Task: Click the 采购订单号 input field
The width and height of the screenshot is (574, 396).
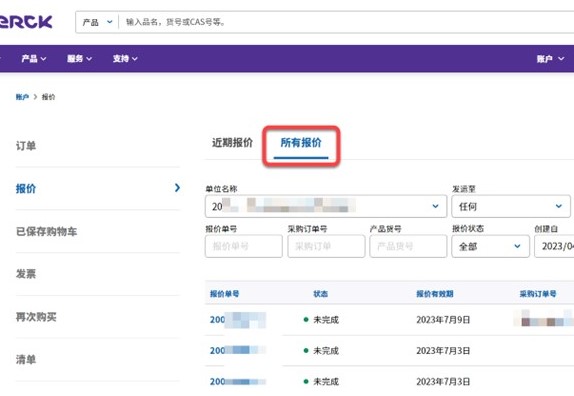Action: click(326, 246)
